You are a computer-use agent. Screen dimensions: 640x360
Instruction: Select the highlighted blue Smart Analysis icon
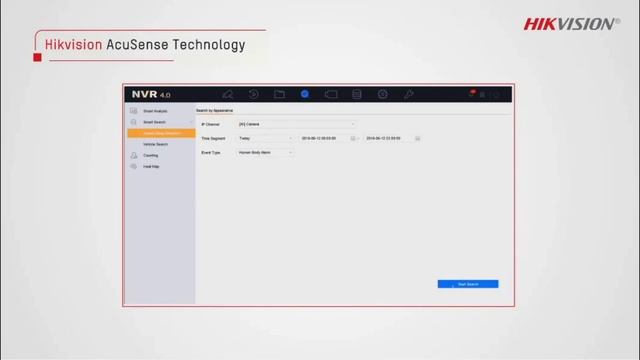(305, 94)
